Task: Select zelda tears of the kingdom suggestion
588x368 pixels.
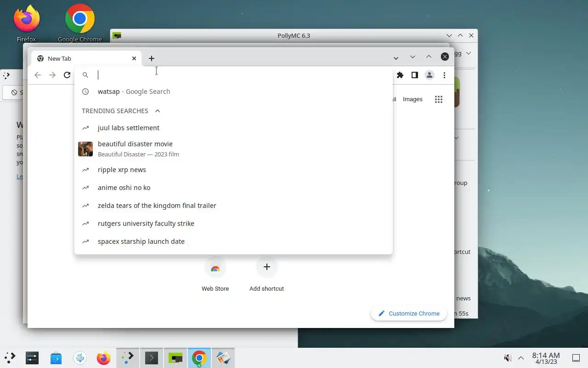Action: coord(233,206)
